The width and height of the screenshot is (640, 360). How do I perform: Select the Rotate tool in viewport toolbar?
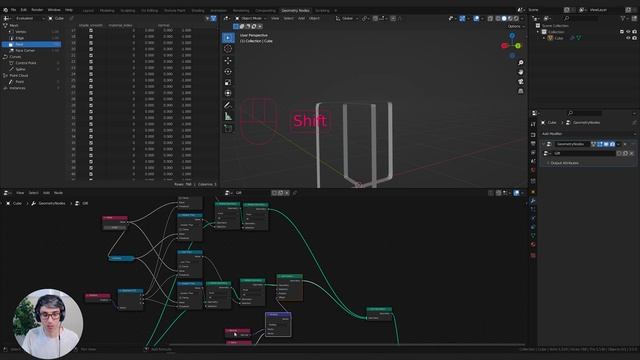228,71
